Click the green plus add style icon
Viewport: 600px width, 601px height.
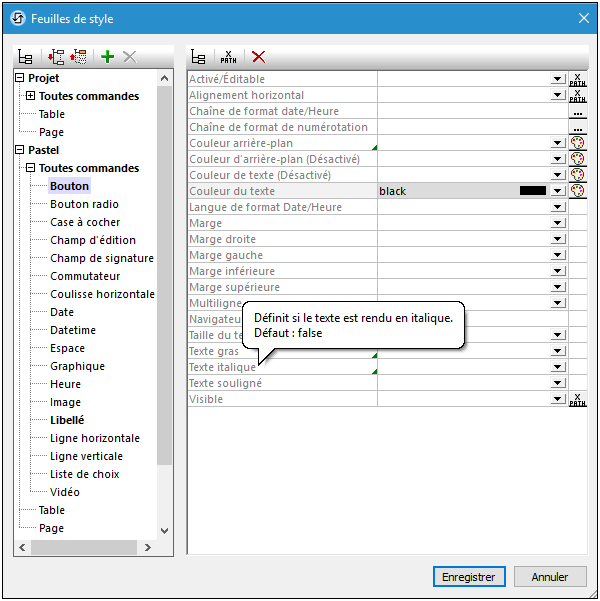108,58
